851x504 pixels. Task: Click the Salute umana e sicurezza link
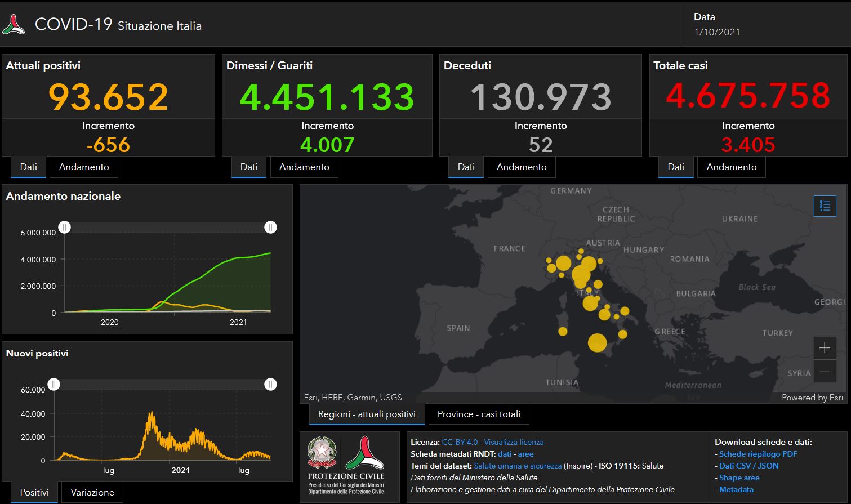pyautogui.click(x=518, y=466)
